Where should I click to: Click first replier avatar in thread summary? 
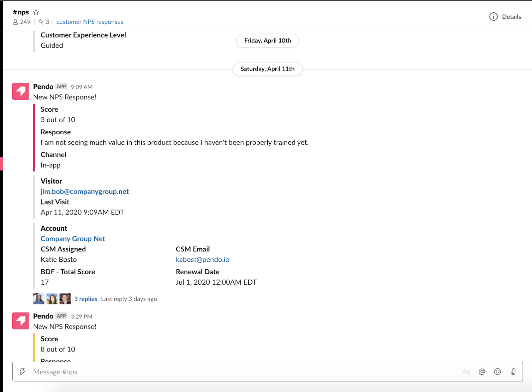click(x=39, y=299)
